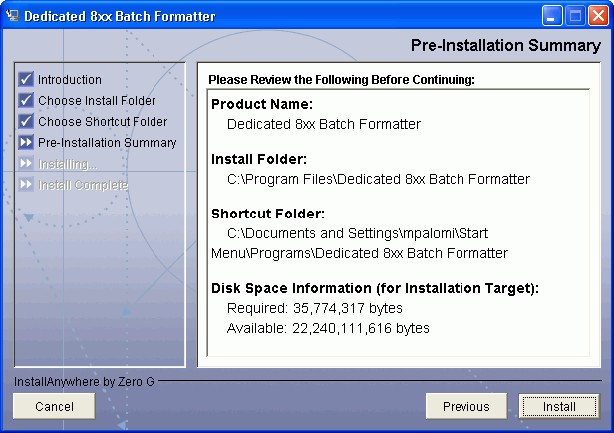Click the C:\Program Files install path text
614x433 pixels.
pyautogui.click(x=378, y=179)
